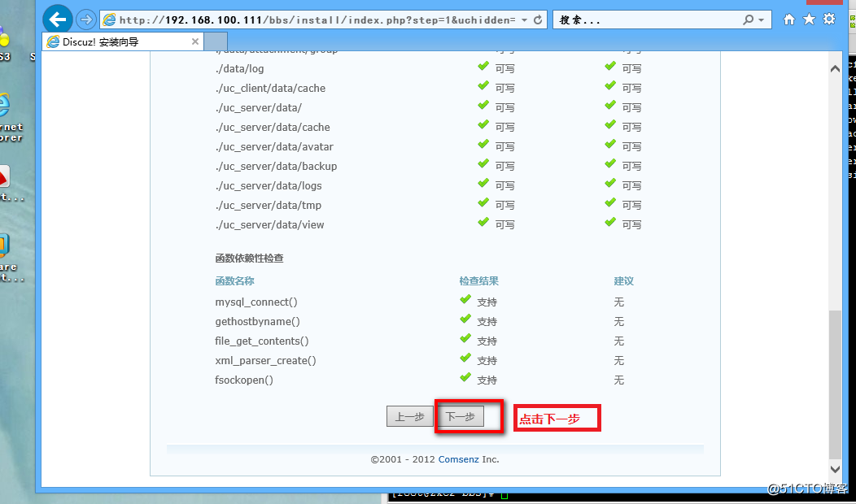The height and width of the screenshot is (504, 856).
Task: Open the Home page icon
Action: pyautogui.click(x=788, y=20)
